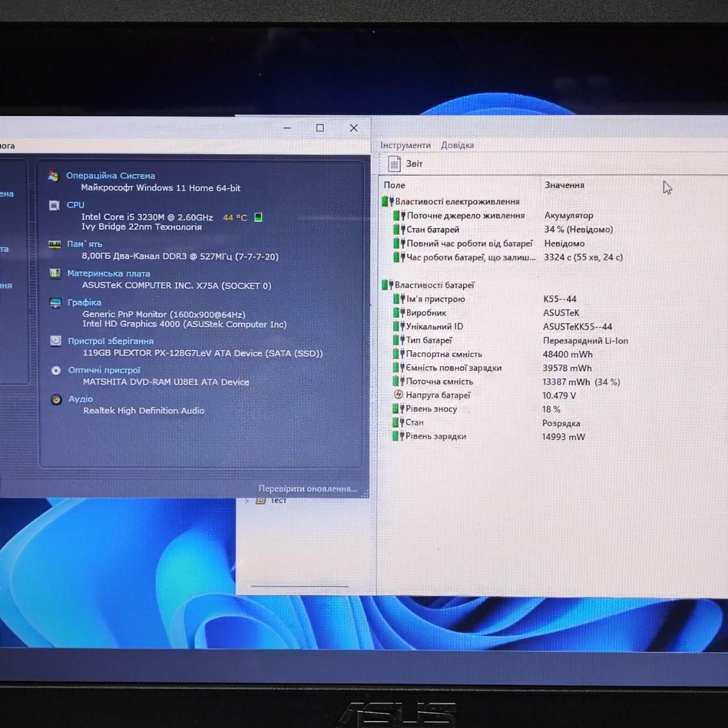Click the Материнська плата motherboard icon
The width and height of the screenshot is (728, 728).
coord(55,274)
